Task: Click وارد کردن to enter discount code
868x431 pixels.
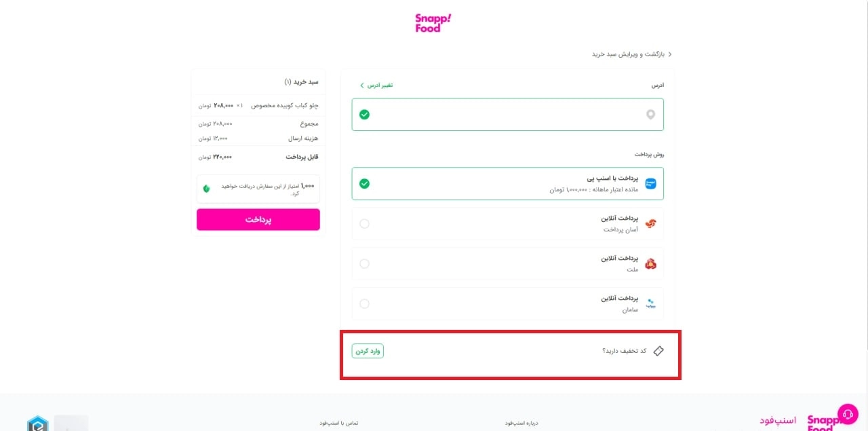Action: coord(368,351)
